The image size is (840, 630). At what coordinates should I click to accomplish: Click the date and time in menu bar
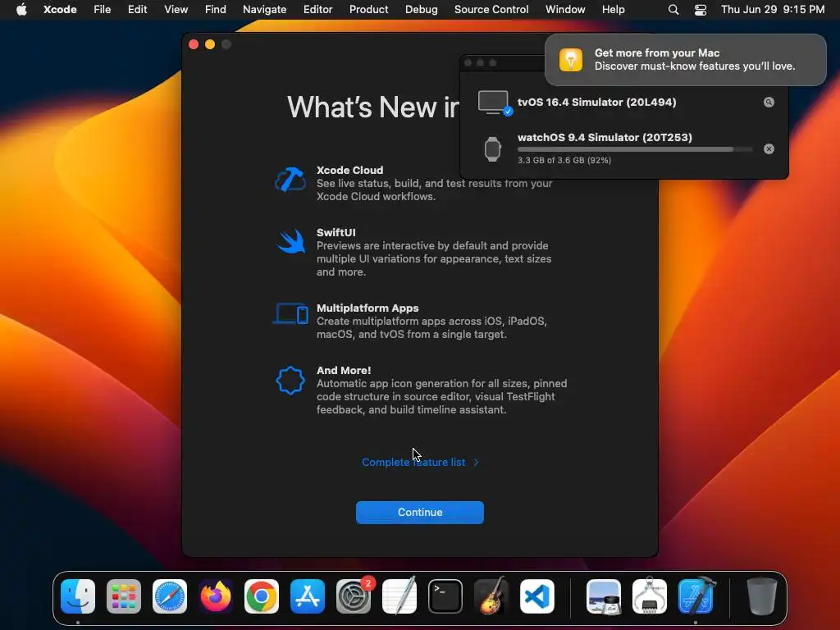coord(773,9)
